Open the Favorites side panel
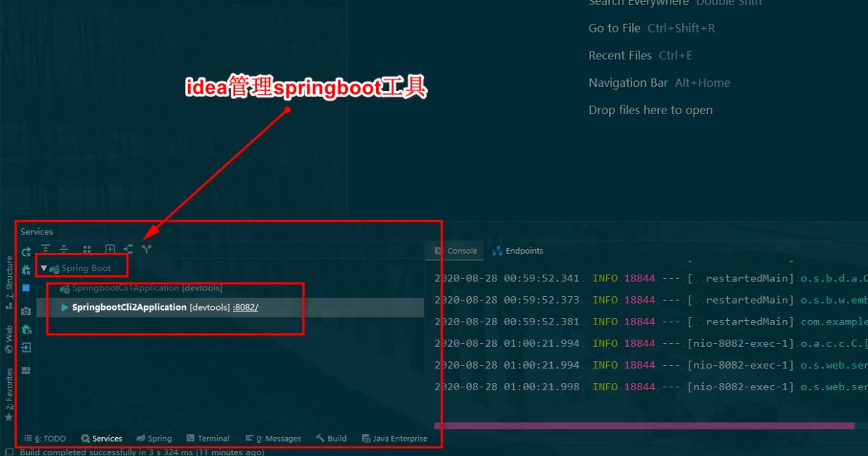 click(9, 395)
